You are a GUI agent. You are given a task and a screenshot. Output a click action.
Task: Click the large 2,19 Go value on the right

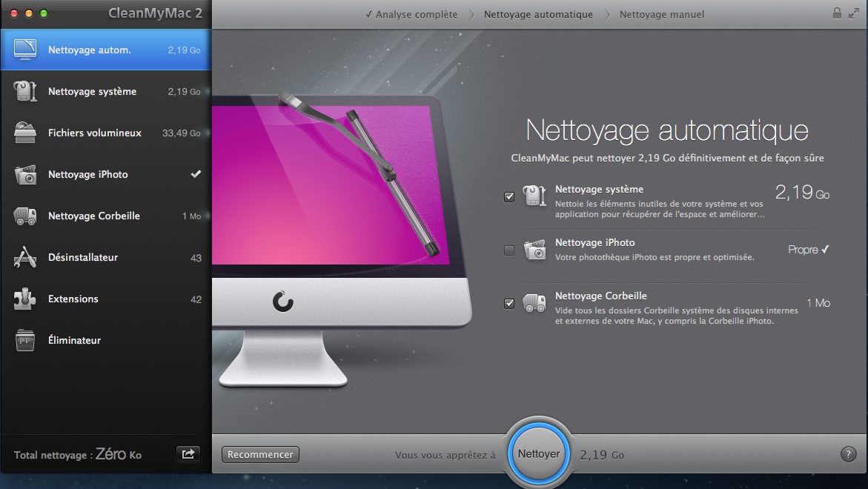[x=802, y=193]
